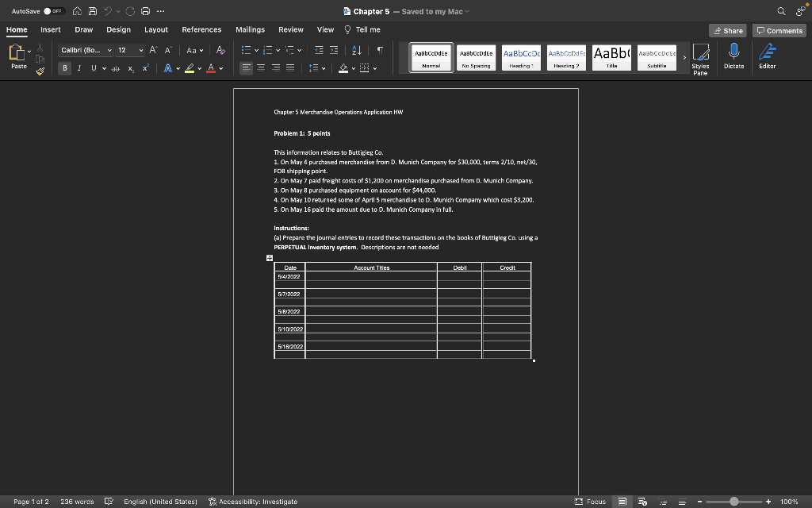The width and height of the screenshot is (812, 508).
Task: Toggle Bold formatting
Action: pyautogui.click(x=65, y=68)
